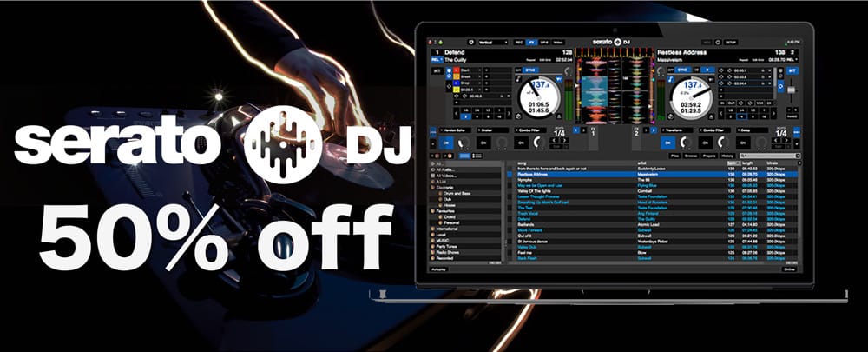Click the History panel button
The image size is (868, 352).
729,156
